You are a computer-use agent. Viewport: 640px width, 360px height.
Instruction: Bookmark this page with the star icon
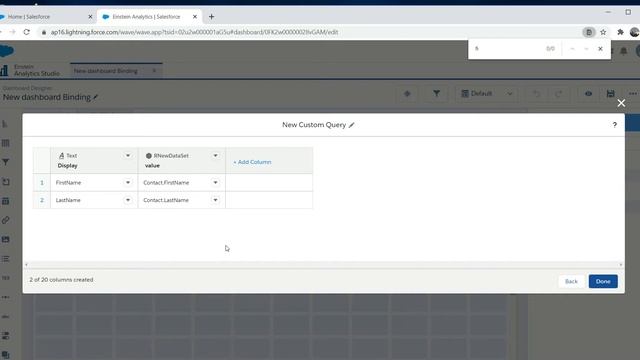tap(603, 32)
